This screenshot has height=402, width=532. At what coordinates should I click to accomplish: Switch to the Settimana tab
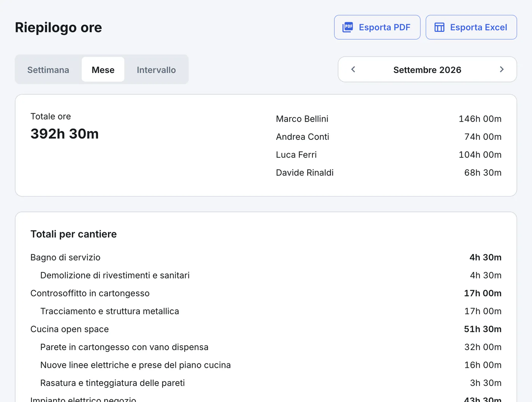point(48,70)
